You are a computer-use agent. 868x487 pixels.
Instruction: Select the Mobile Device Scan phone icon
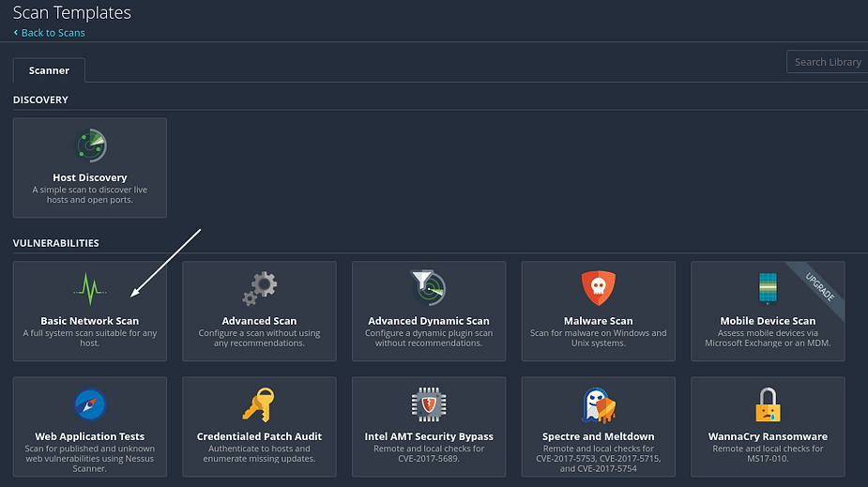767,288
